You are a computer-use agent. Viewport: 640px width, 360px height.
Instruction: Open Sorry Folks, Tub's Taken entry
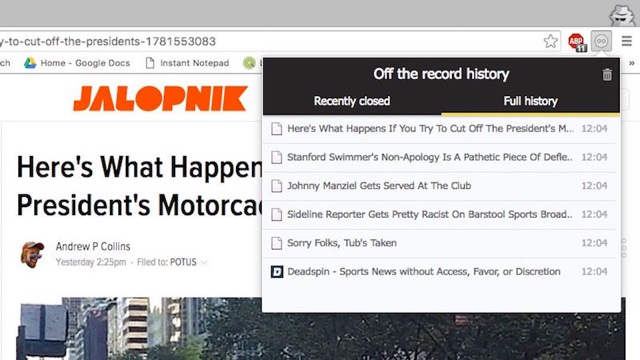tap(440, 243)
